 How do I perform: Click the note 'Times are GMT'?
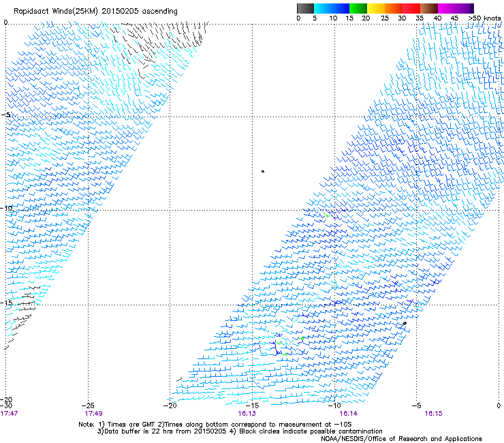tap(131, 425)
